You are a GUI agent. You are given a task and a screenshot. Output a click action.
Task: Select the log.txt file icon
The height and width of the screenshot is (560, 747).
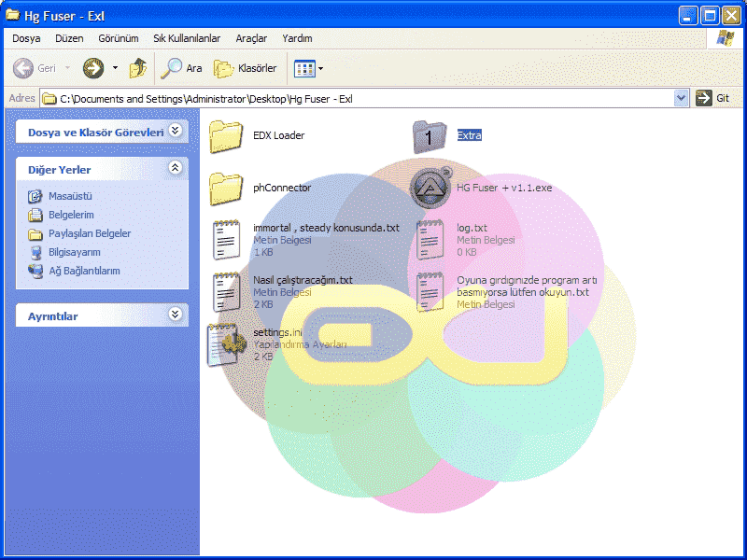pos(430,240)
